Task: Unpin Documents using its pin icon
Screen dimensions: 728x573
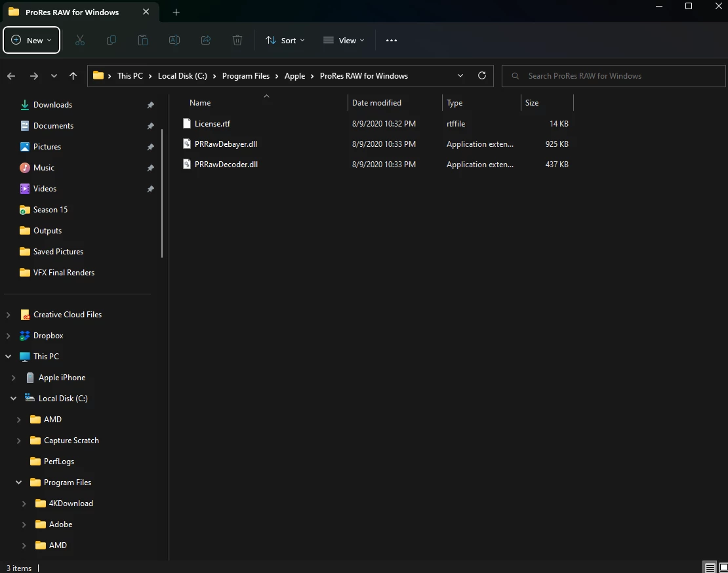Action: [x=150, y=126]
